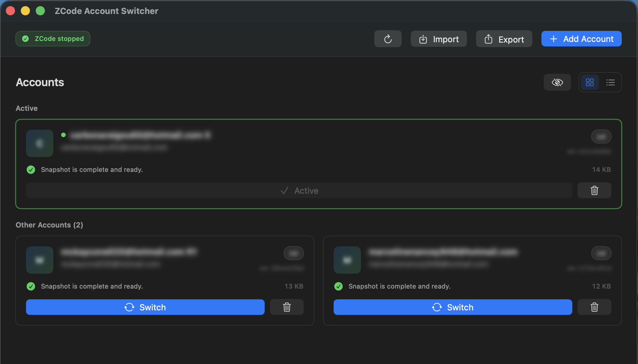Click the green check beside active snapshot status

coord(31,170)
